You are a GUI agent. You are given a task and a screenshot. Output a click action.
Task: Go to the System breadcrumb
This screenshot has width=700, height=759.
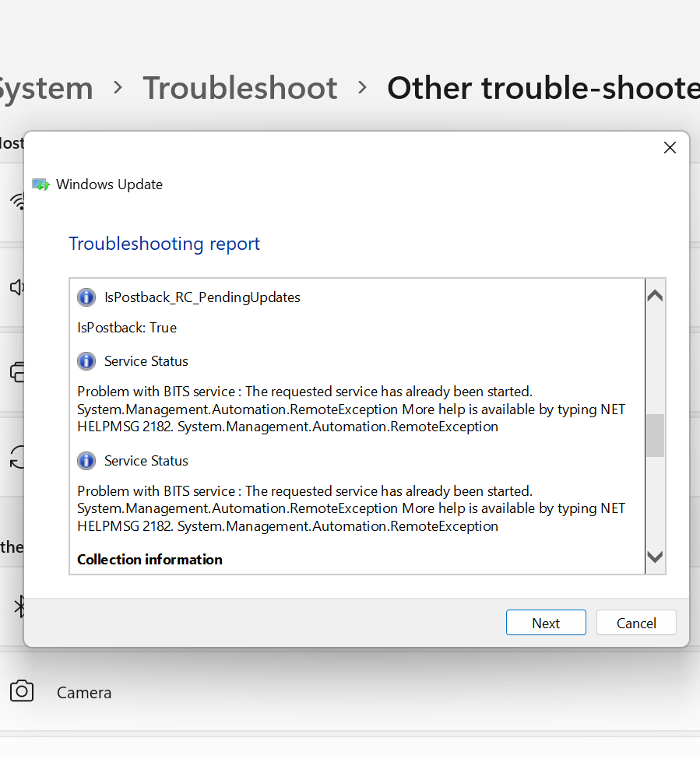44,88
